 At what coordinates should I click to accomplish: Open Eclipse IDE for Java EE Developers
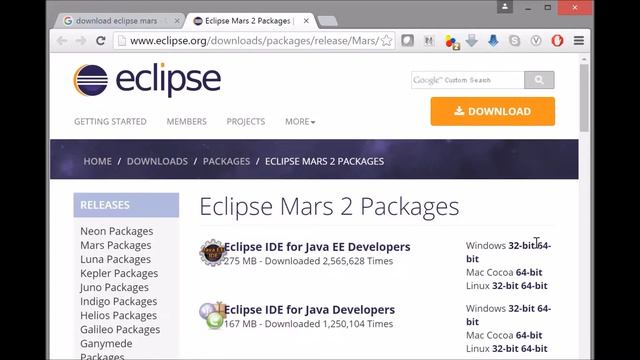317,247
